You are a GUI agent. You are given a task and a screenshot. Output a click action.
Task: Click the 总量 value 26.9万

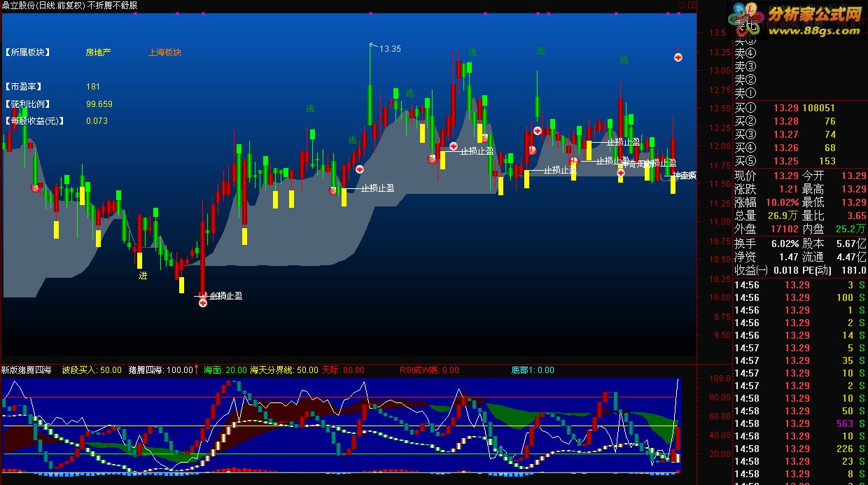(x=783, y=216)
